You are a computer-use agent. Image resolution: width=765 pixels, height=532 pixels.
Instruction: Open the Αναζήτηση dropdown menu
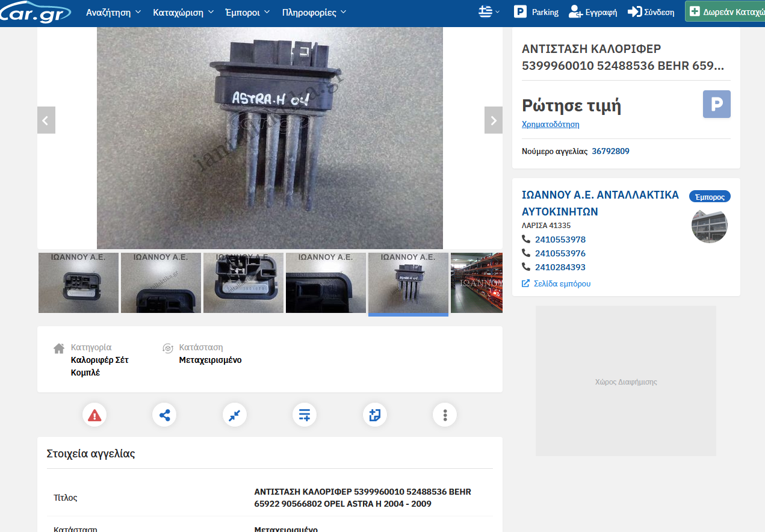pyautogui.click(x=114, y=12)
